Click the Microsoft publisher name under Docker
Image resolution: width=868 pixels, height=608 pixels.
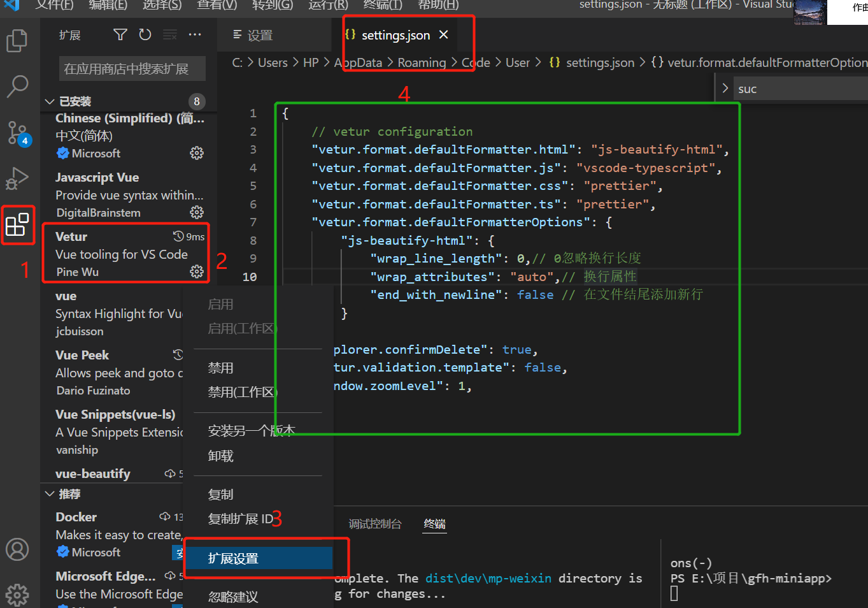coord(96,552)
